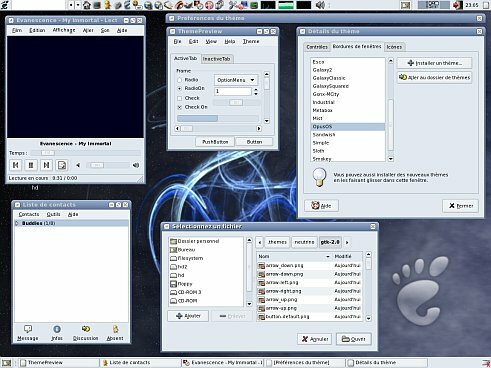Select the RadioOn option in ThemePreview
Image resolution: width=491 pixels, height=368 pixels.
pyautogui.click(x=180, y=88)
